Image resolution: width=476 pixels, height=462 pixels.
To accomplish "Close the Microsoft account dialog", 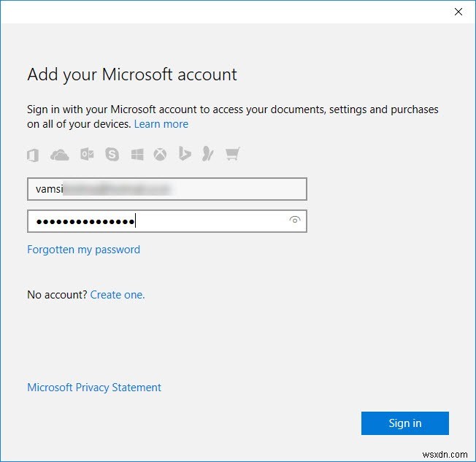I will click(458, 12).
